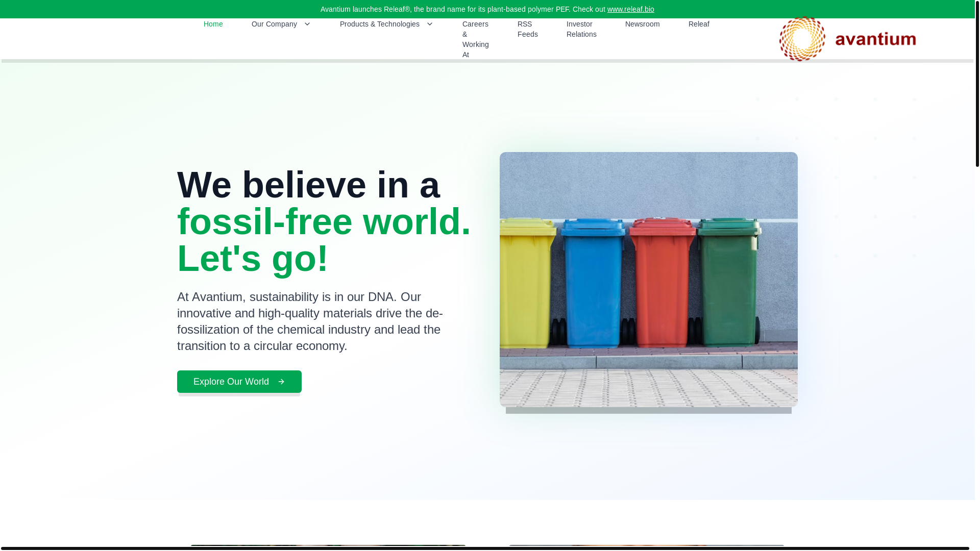Screen dimensions: 980x551
Task: Click the Explore Our World button
Action: click(239, 382)
